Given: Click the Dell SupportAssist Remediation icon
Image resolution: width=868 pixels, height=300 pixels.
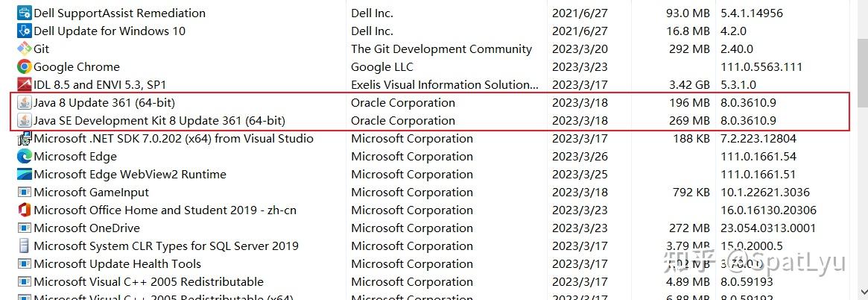Looking at the screenshot, I should [x=24, y=13].
